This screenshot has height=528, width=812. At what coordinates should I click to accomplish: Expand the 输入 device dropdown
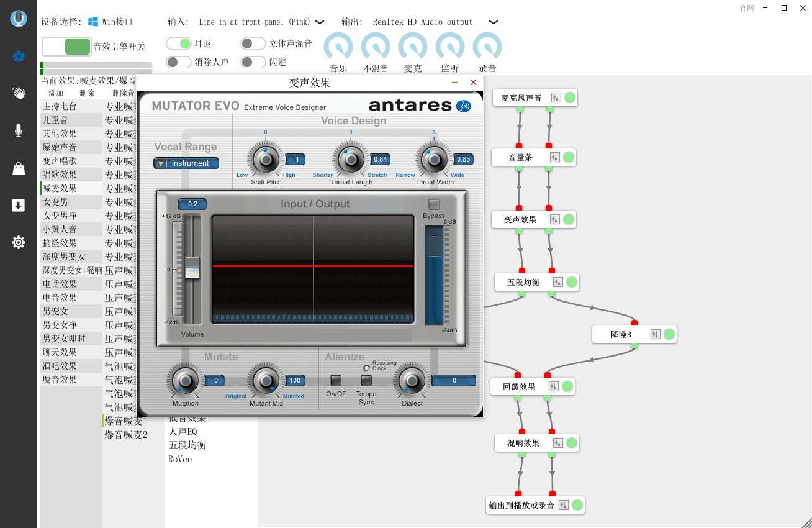(320, 22)
